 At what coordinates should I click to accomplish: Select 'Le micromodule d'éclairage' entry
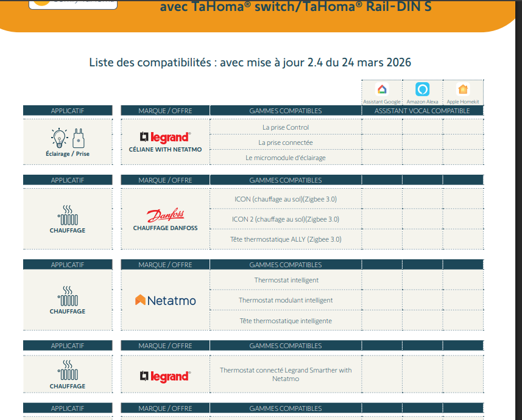pyautogui.click(x=286, y=158)
